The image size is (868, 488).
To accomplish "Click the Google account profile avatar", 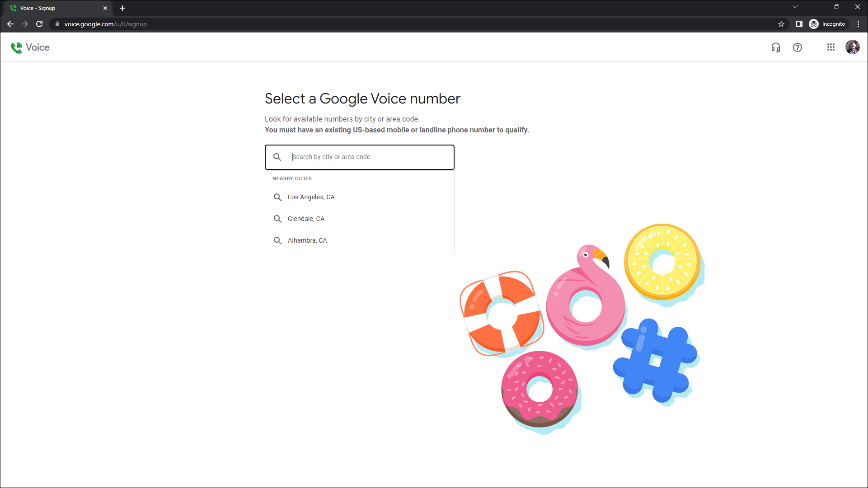I will [852, 47].
